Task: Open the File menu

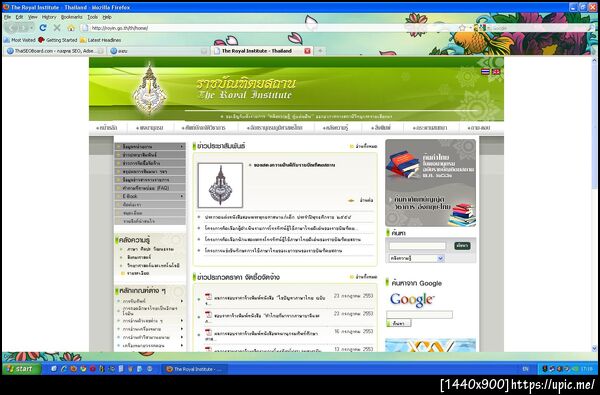Action: pos(7,17)
